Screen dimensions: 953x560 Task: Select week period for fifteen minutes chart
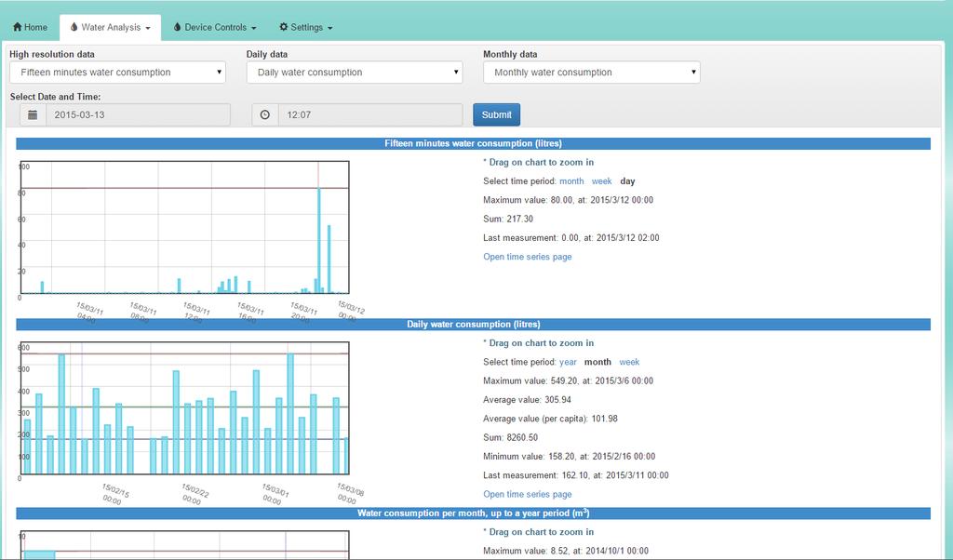tap(602, 181)
